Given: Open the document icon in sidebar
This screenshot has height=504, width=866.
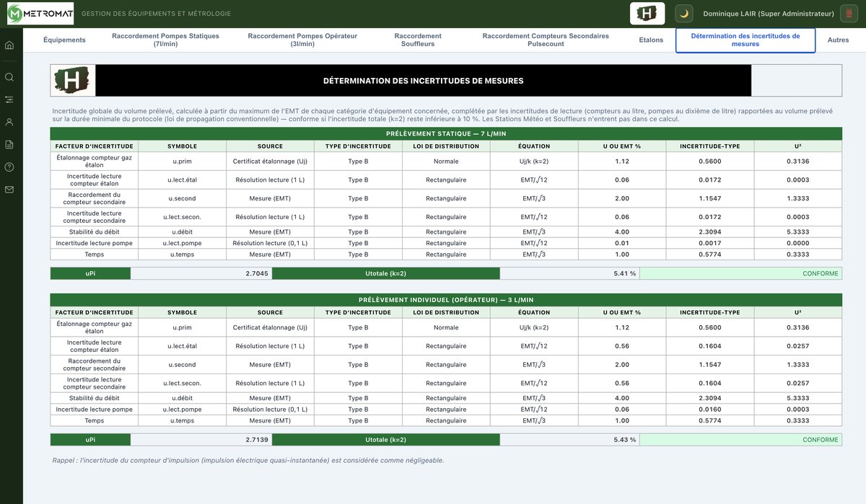Looking at the screenshot, I should click(9, 144).
